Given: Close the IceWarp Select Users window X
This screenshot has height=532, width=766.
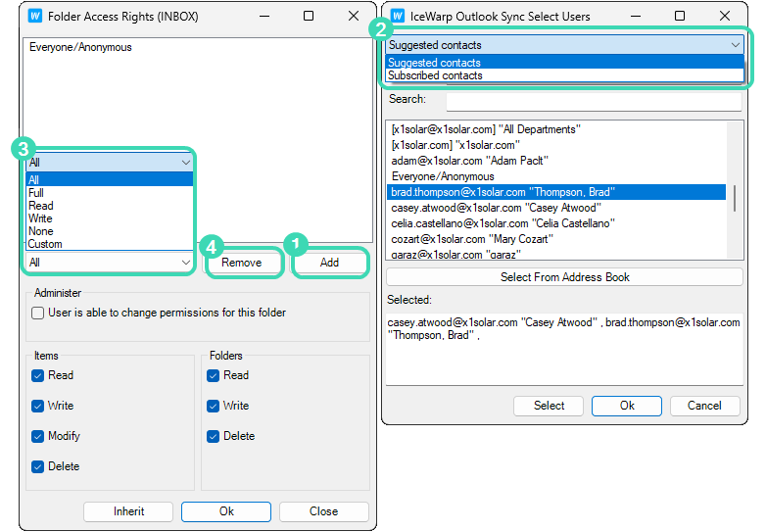Looking at the screenshot, I should [x=725, y=16].
